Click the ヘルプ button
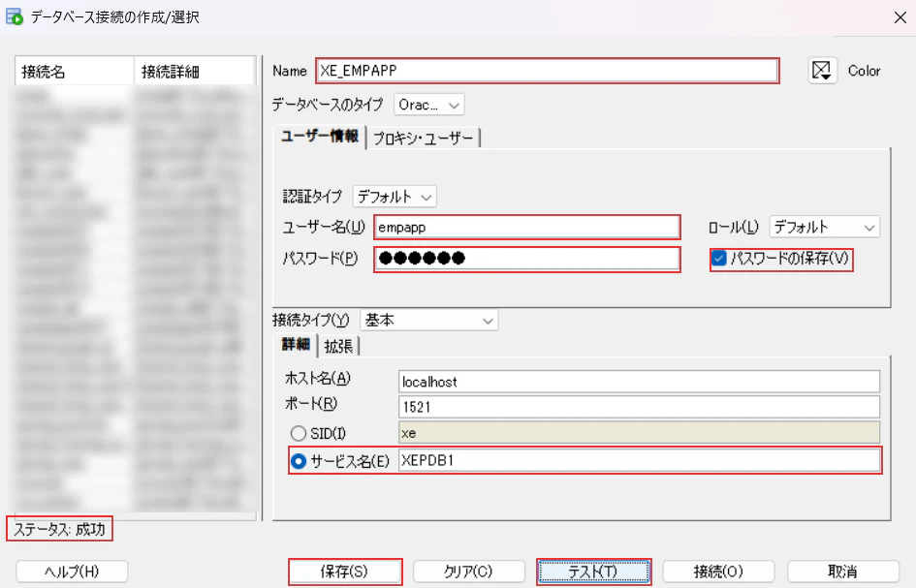The height and width of the screenshot is (588, 916). [x=72, y=572]
